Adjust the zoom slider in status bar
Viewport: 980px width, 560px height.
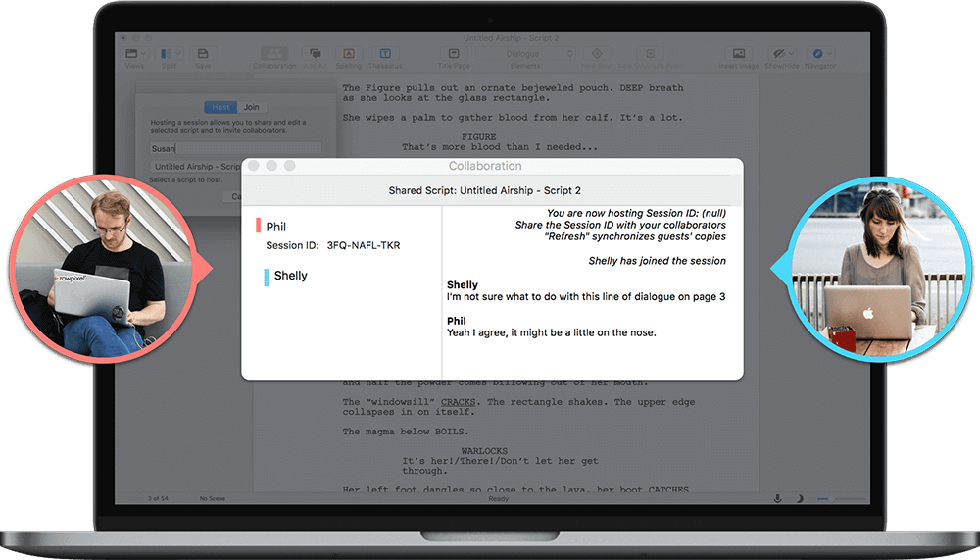842,498
